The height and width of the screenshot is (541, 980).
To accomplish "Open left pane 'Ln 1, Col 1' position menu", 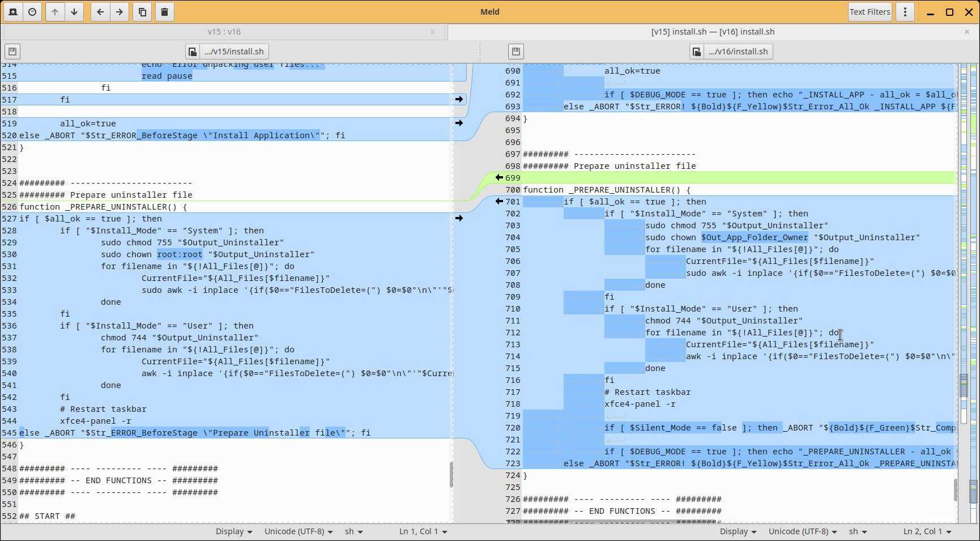I will [x=423, y=531].
